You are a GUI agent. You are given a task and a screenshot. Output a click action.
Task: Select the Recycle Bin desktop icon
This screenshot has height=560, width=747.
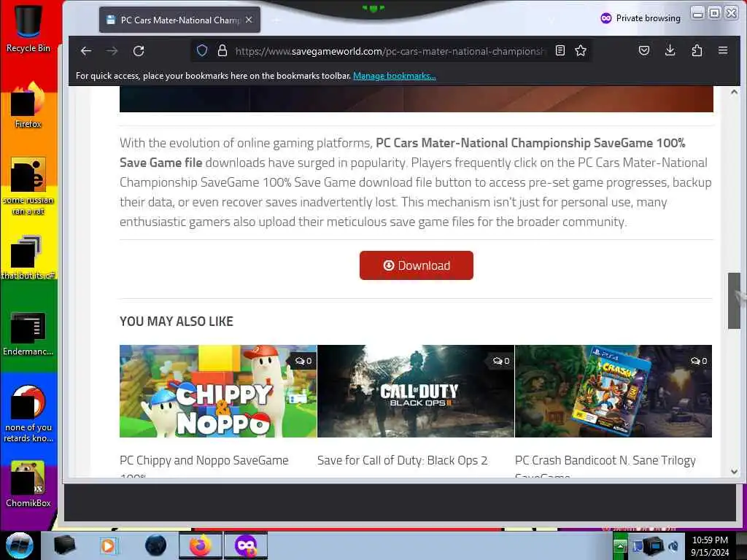28,28
